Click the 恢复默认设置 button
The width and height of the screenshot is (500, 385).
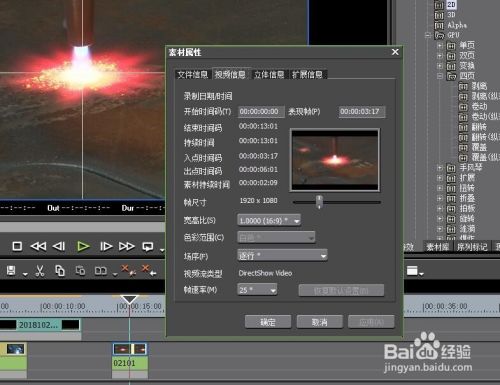click(341, 291)
